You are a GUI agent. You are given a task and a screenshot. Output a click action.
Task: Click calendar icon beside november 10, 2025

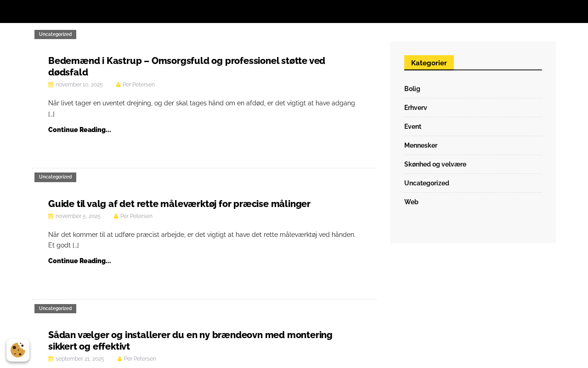click(x=51, y=85)
